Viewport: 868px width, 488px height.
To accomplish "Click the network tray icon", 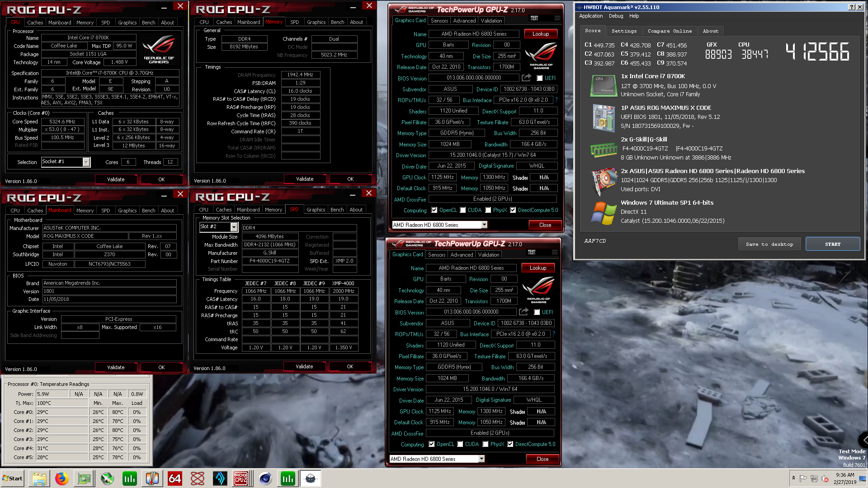I will click(x=814, y=479).
